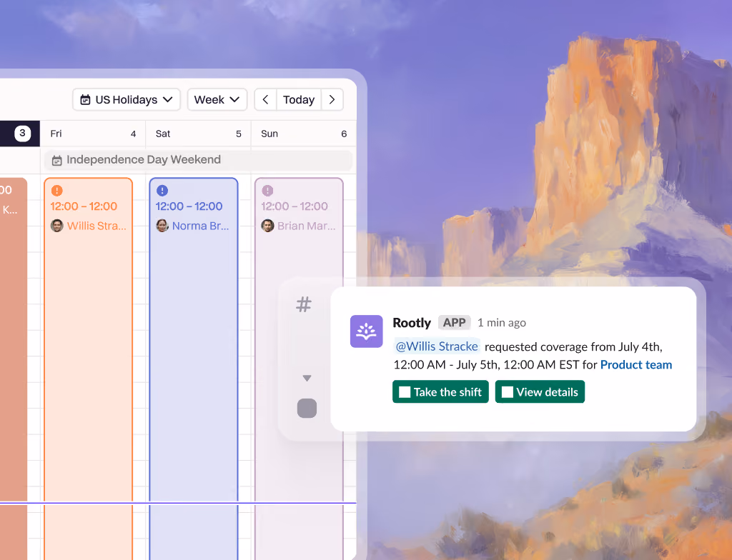Click the 12:00 – 12:00 time on the Saturday shift
732x560 pixels.
click(189, 206)
